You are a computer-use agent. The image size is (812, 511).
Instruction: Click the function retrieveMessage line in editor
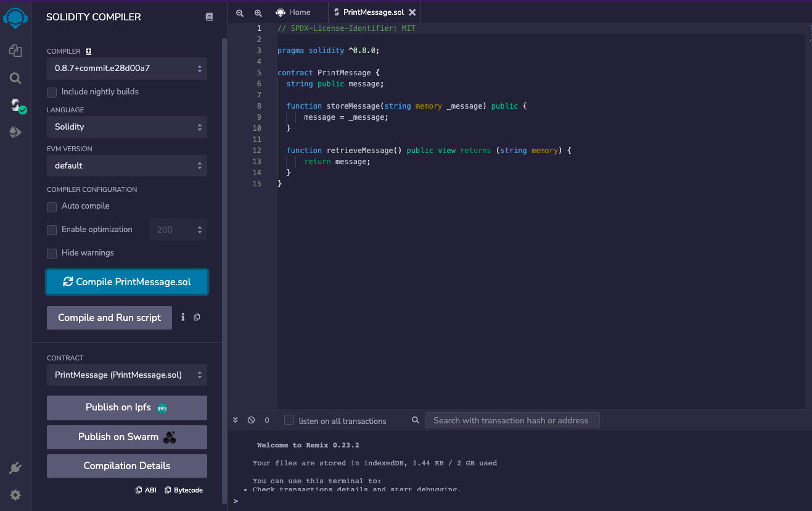pos(429,151)
